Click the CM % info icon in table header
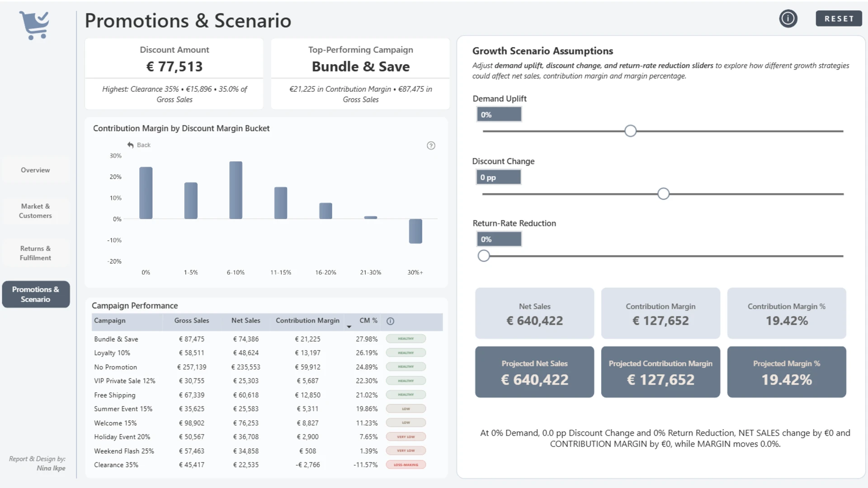The height and width of the screenshot is (488, 868). pyautogui.click(x=391, y=321)
